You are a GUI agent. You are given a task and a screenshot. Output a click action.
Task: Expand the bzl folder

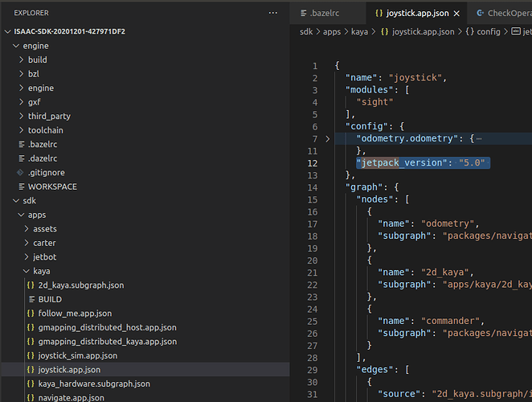click(x=22, y=74)
